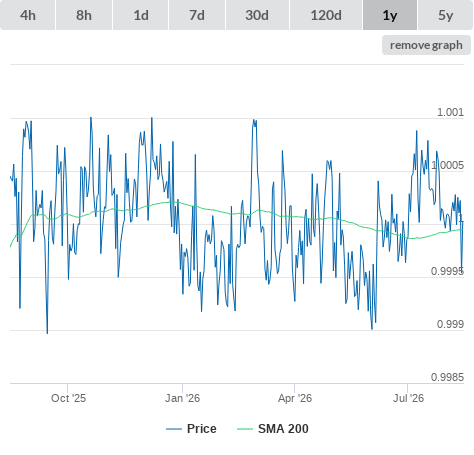Click the 0.9985 y-axis label

(447, 377)
